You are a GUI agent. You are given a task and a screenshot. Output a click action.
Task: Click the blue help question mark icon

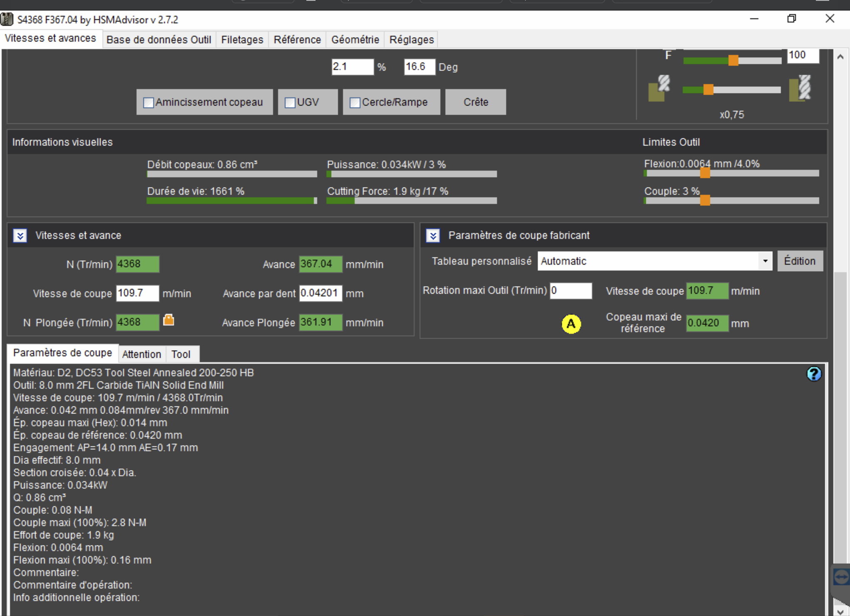tap(813, 374)
